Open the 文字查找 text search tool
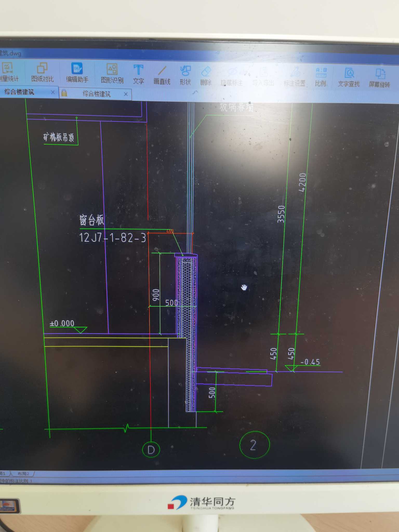 [349, 78]
